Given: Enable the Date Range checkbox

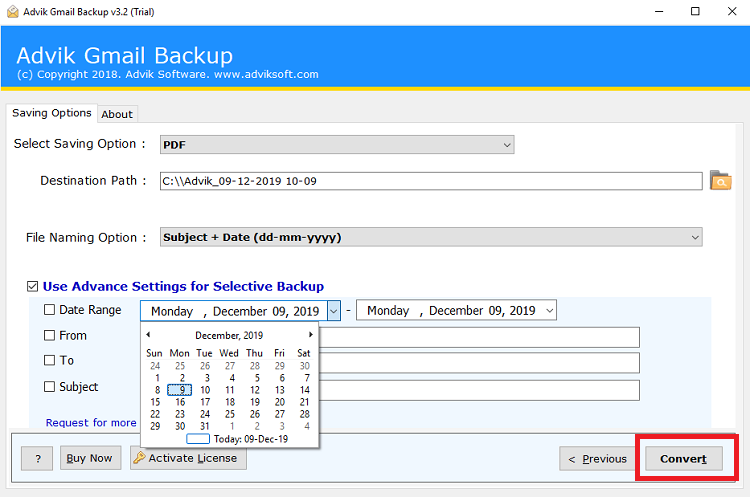Looking at the screenshot, I should pos(49,310).
